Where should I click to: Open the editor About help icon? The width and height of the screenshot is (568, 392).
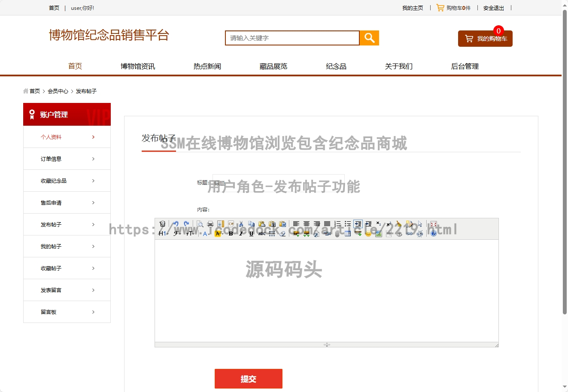(x=433, y=234)
